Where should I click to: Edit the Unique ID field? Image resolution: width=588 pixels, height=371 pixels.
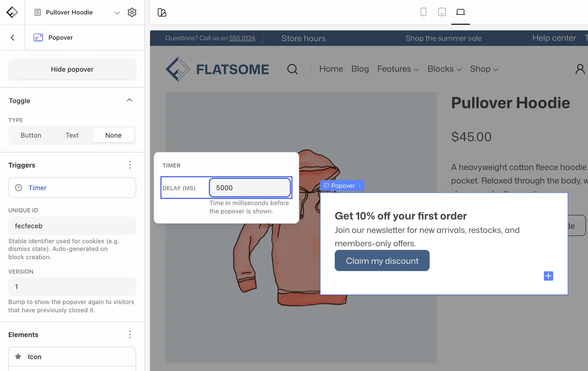(x=72, y=226)
